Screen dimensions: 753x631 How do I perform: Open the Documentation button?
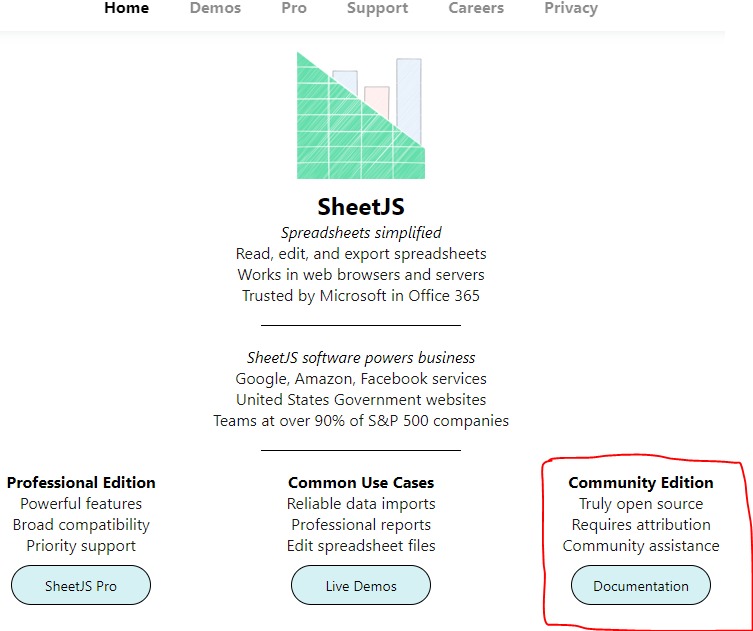pyautogui.click(x=641, y=585)
